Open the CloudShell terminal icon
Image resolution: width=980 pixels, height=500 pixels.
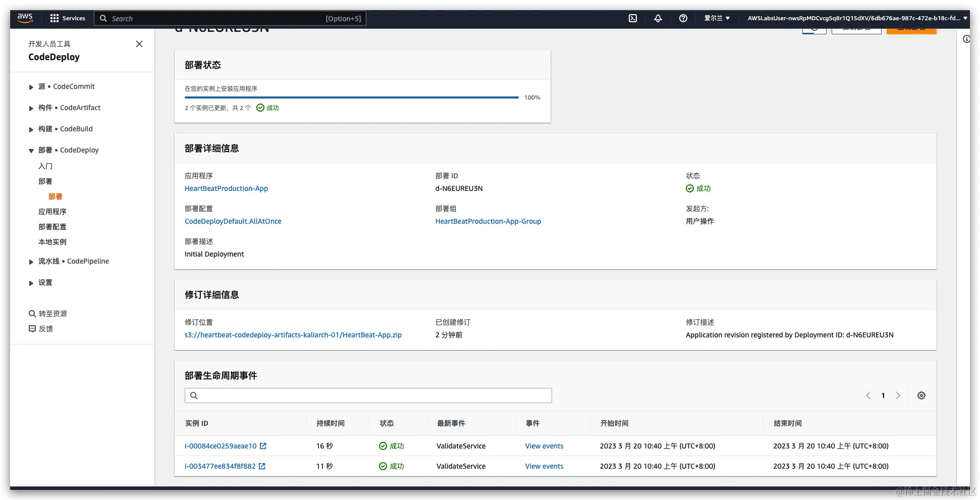tap(633, 18)
